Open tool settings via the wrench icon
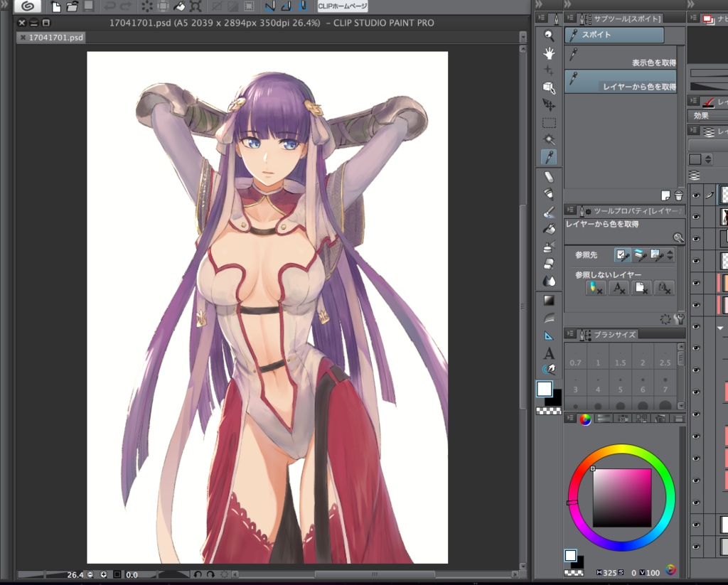This screenshot has width=728, height=585. pyautogui.click(x=679, y=319)
